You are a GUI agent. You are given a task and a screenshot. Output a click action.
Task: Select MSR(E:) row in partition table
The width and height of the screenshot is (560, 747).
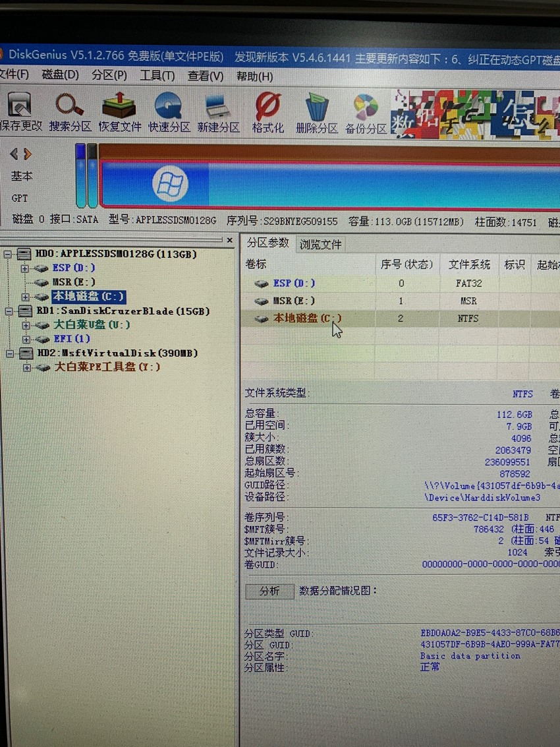point(400,301)
